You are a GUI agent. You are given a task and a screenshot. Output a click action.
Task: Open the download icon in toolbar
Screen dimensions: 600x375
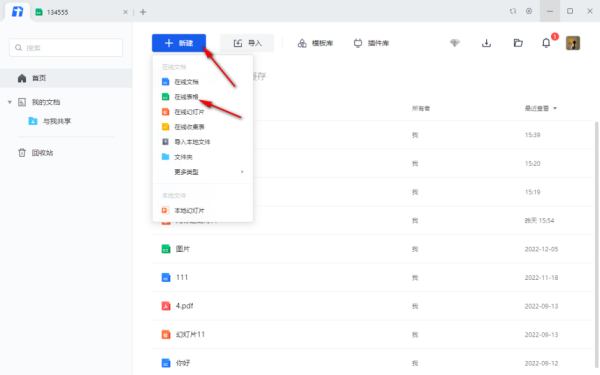(x=486, y=43)
